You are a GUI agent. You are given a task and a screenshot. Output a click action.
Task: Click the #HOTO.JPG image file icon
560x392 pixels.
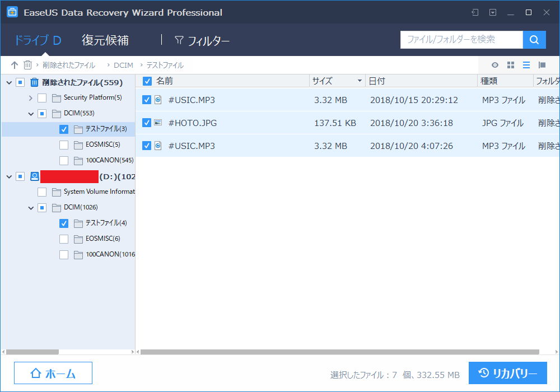pos(158,123)
